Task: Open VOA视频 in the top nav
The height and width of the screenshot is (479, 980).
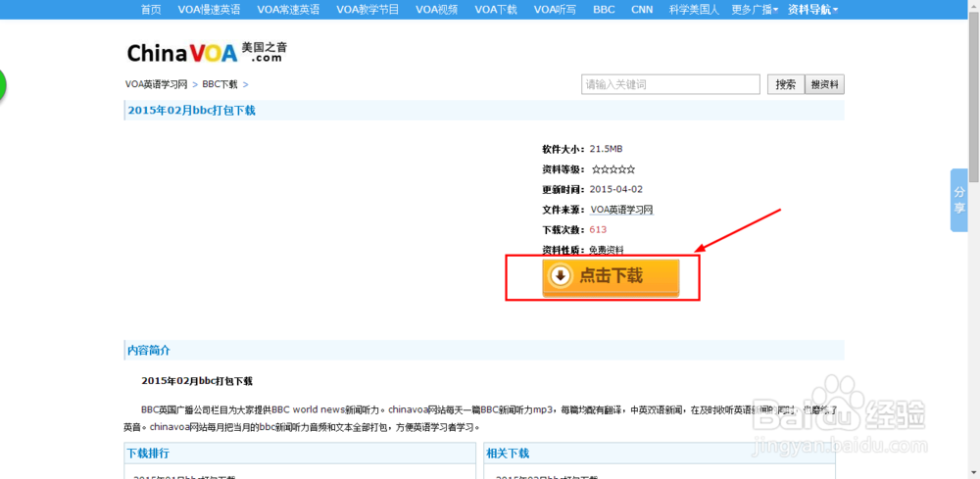Action: [x=436, y=10]
